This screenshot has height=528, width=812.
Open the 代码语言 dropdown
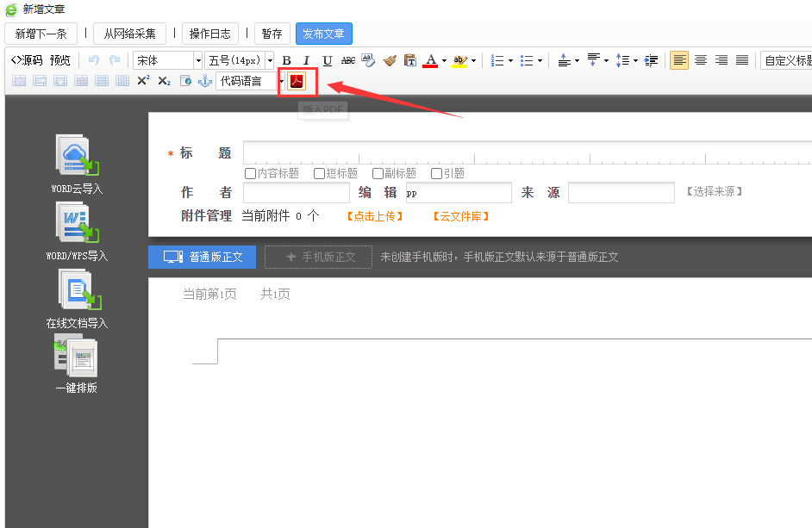point(281,81)
